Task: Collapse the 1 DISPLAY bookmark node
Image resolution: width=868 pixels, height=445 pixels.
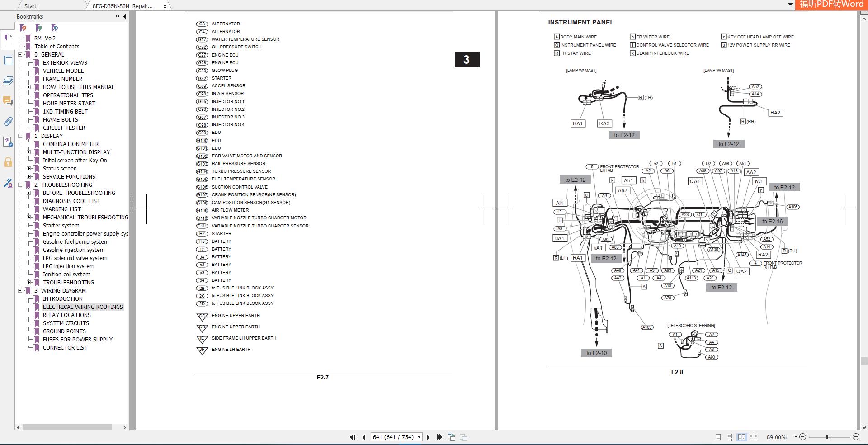Action: click(20, 136)
